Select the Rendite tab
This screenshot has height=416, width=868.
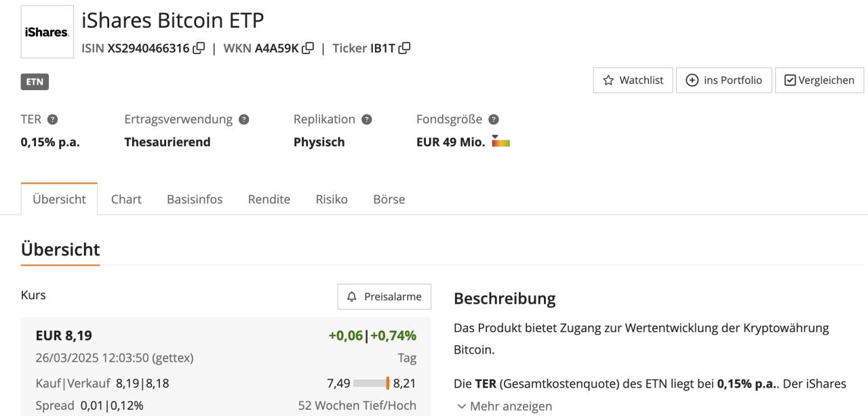point(269,199)
